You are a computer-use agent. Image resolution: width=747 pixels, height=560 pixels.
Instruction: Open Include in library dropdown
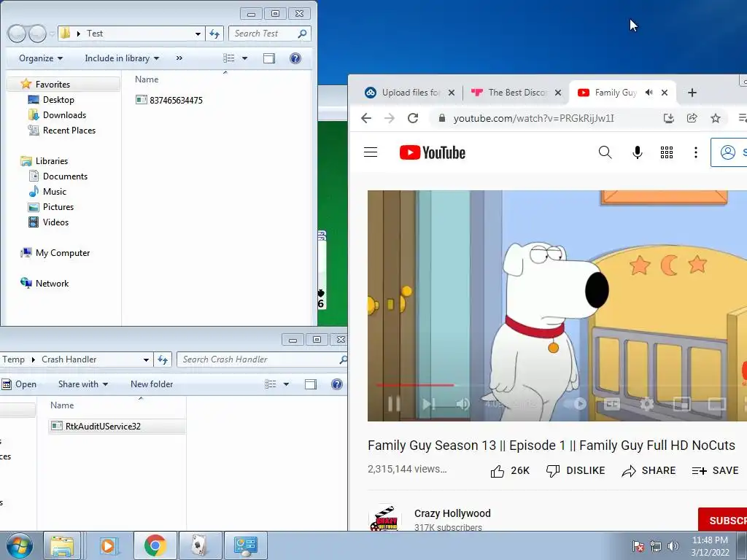tap(122, 58)
